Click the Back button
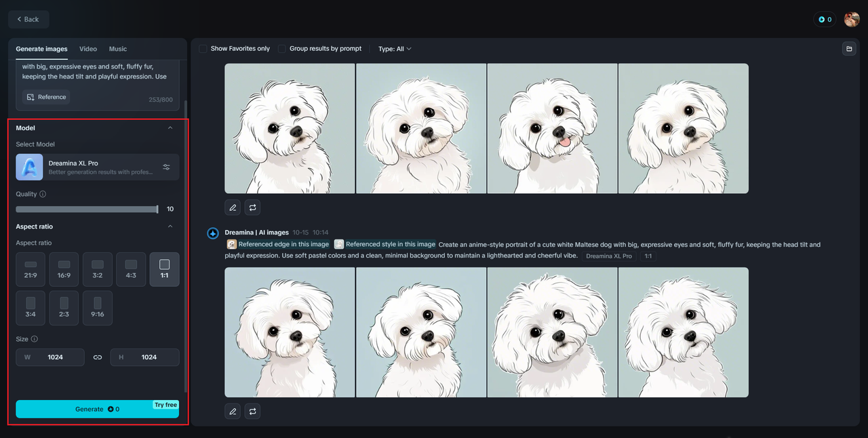The image size is (868, 438). coord(28,19)
